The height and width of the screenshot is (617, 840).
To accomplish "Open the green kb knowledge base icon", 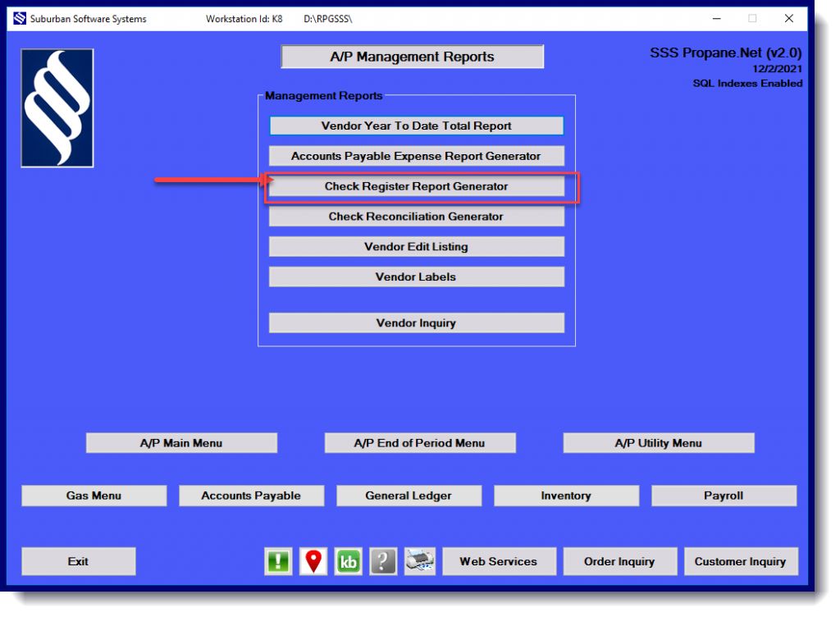I will (x=348, y=561).
